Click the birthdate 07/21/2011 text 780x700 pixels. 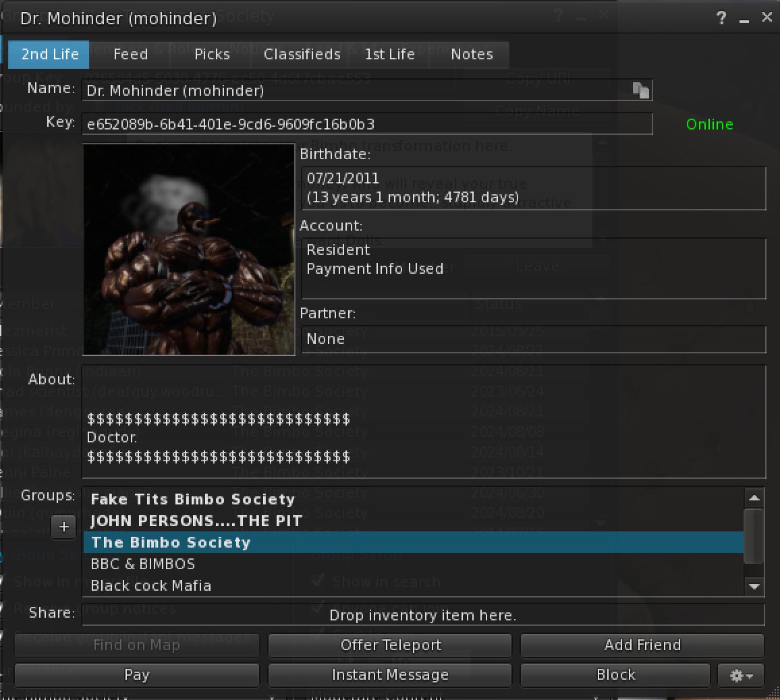[x=343, y=178]
